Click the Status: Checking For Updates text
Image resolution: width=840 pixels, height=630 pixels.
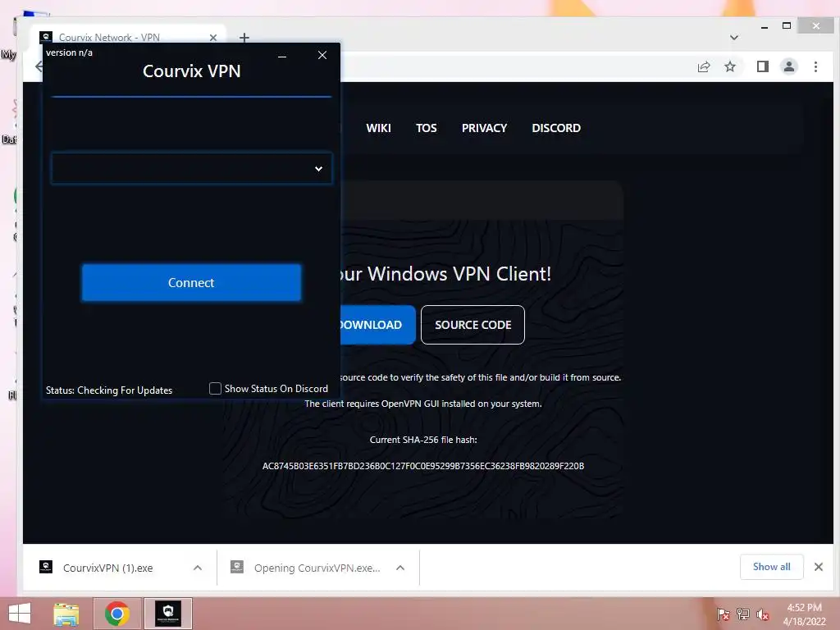pyautogui.click(x=109, y=390)
